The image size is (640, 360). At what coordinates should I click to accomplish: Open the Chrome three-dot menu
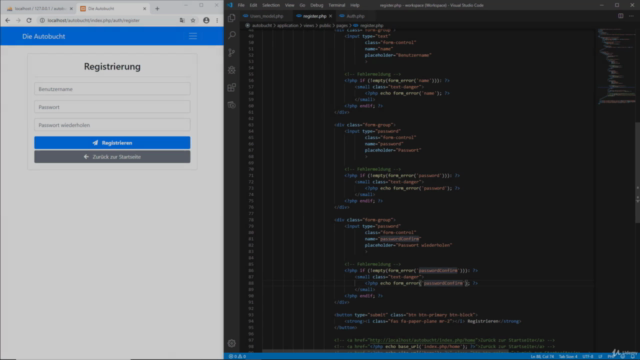pos(217,20)
